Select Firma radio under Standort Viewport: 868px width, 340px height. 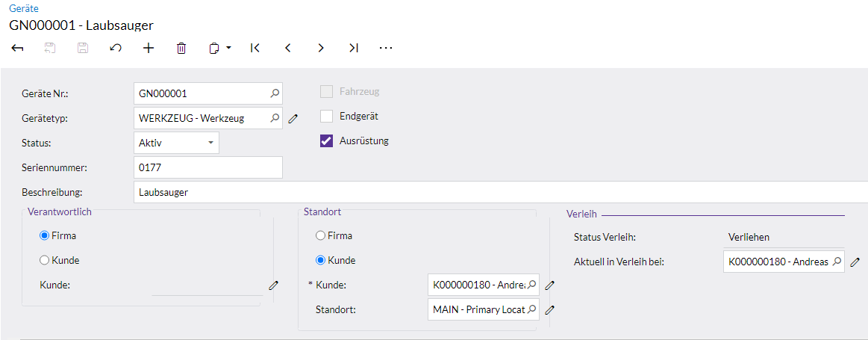point(321,235)
